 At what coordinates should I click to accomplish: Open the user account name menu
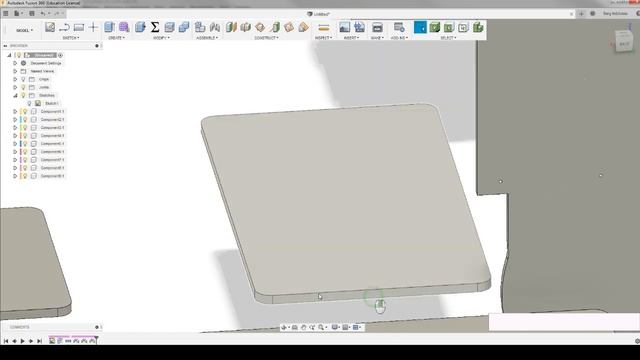[x=616, y=13]
